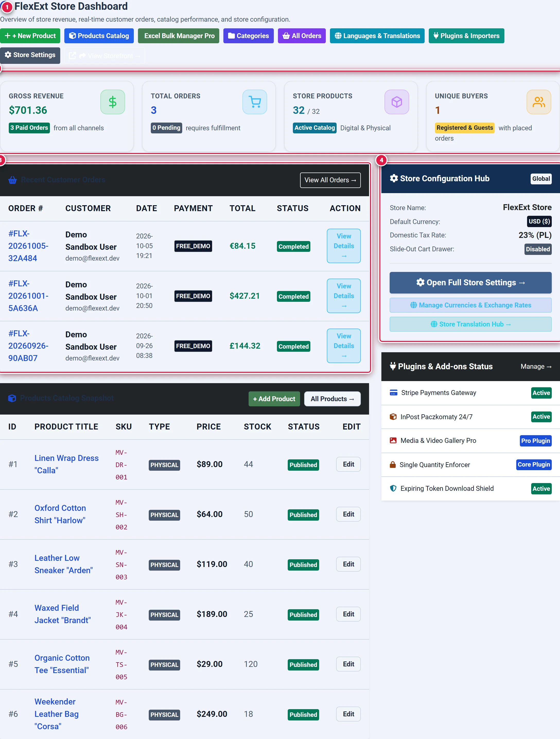Viewport: 560px width, 739px height.
Task: Open Excel Bulk Manager Pro
Action: (179, 36)
